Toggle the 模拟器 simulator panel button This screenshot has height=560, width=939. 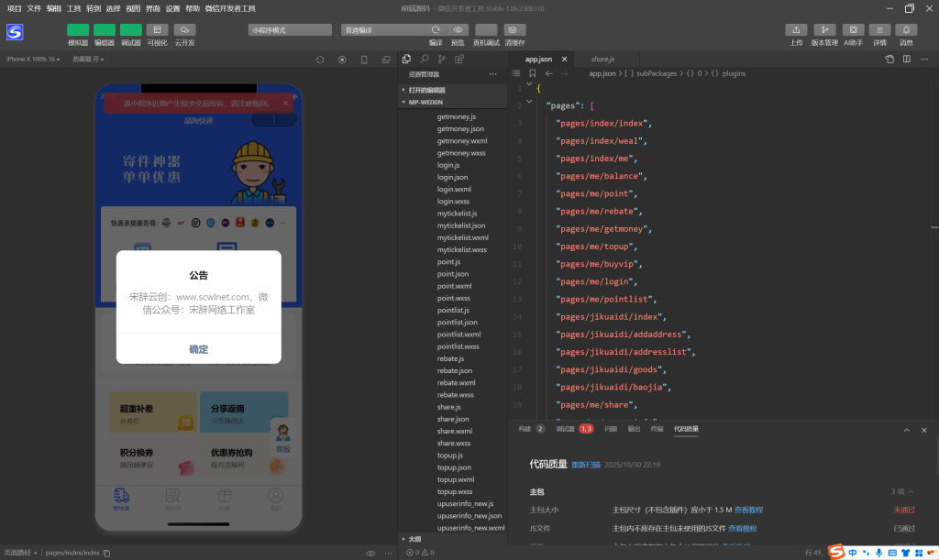[78, 30]
